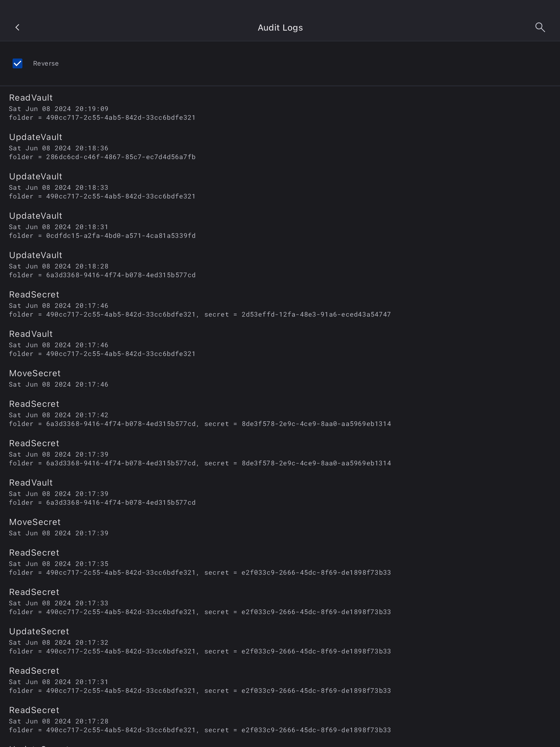Open search in Audit Logs

pyautogui.click(x=540, y=27)
